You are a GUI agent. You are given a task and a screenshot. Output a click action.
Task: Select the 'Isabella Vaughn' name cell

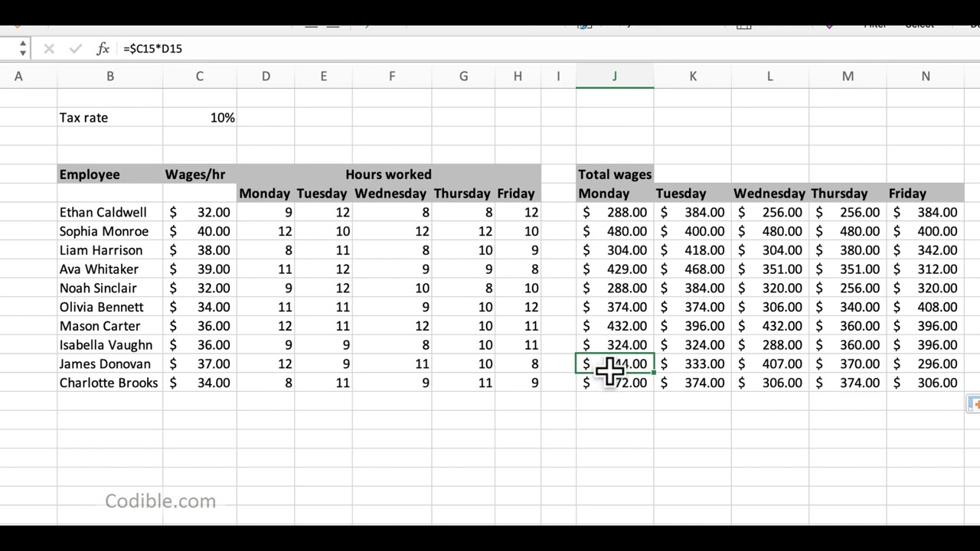(110, 345)
